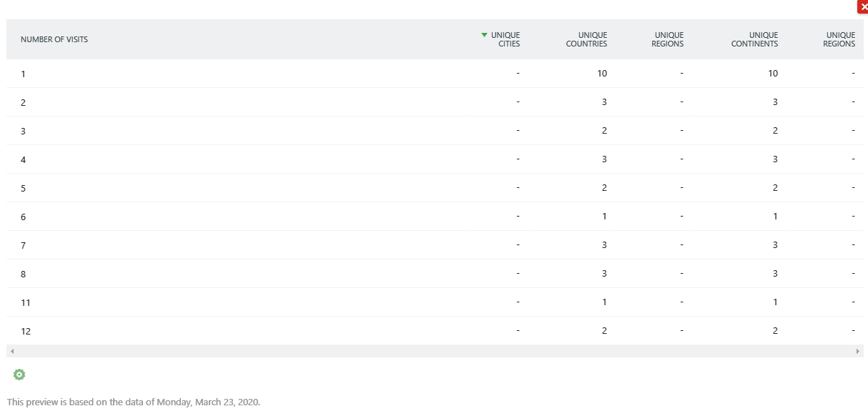
Task: Click Unique Countries value in the 1-visit row
Action: tap(603, 73)
